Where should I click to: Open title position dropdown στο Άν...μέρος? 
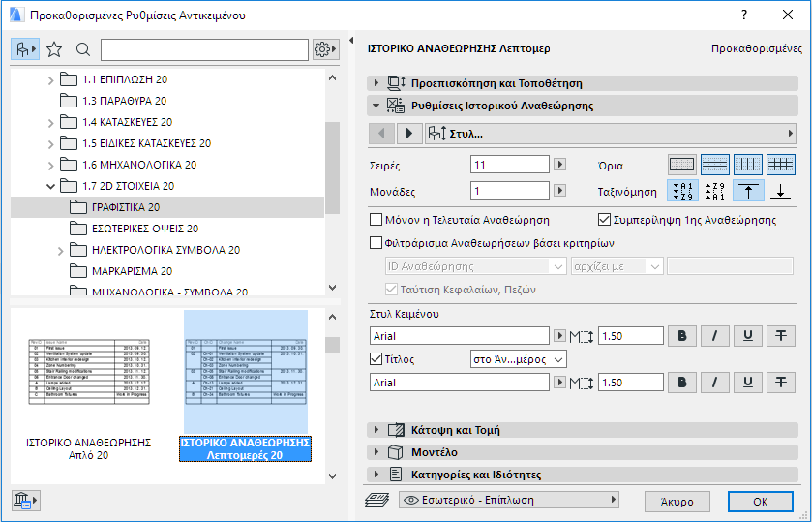click(519, 359)
